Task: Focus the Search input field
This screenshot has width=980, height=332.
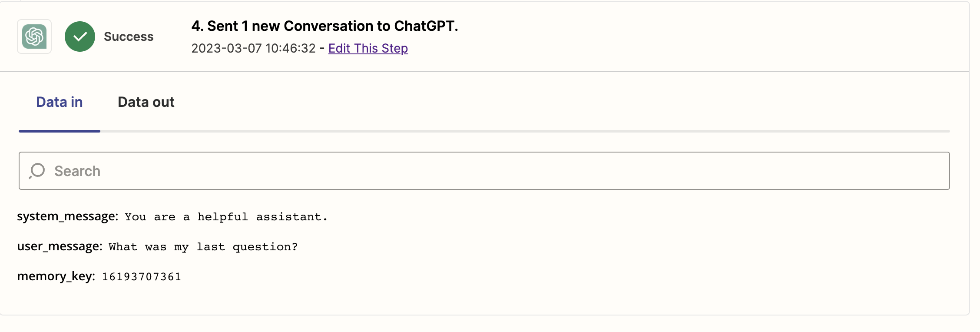Action: [x=484, y=171]
